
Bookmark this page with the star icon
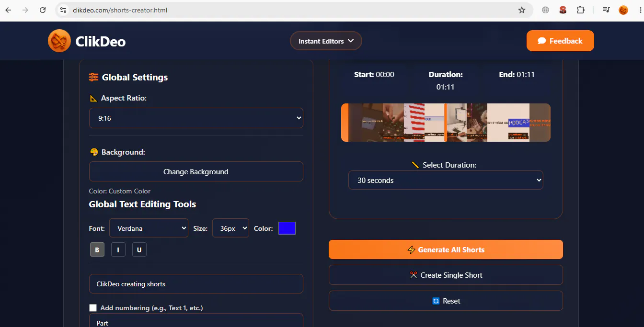522,10
